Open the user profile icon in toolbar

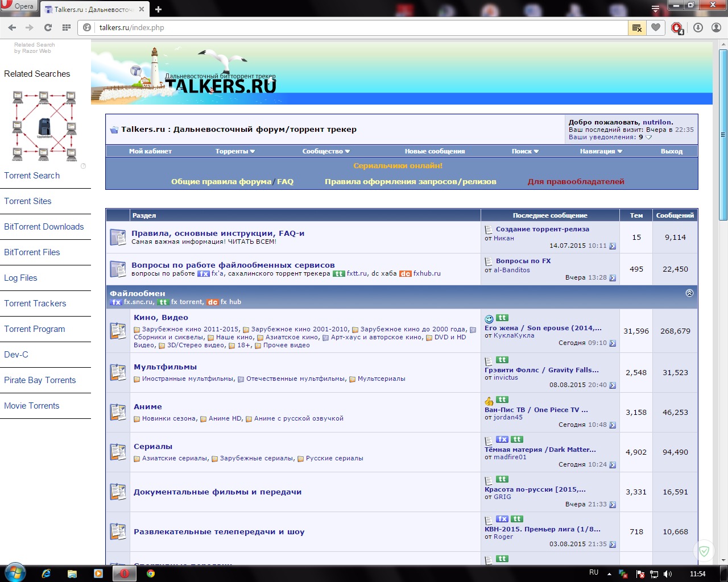(716, 27)
